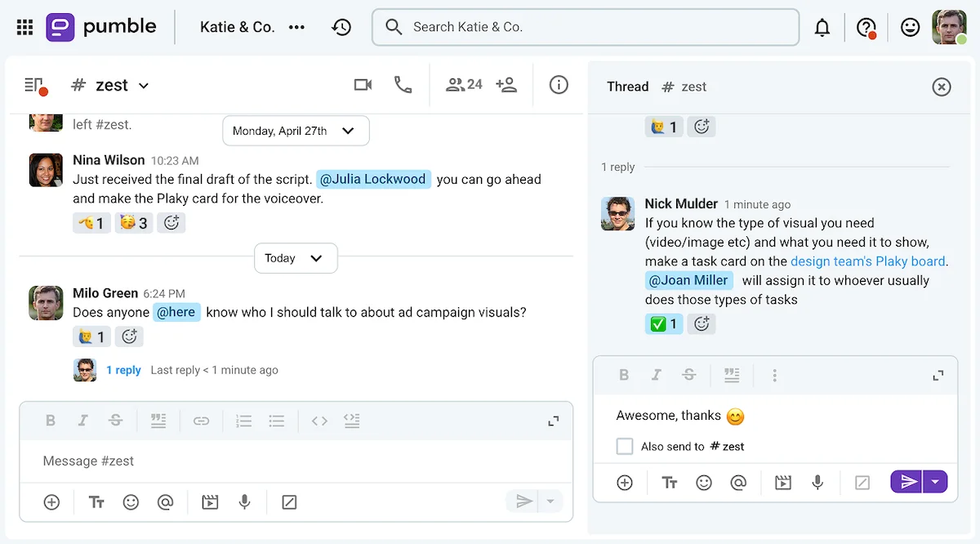
Task: Attach a file with plus in #zest editor
Action: [51, 502]
